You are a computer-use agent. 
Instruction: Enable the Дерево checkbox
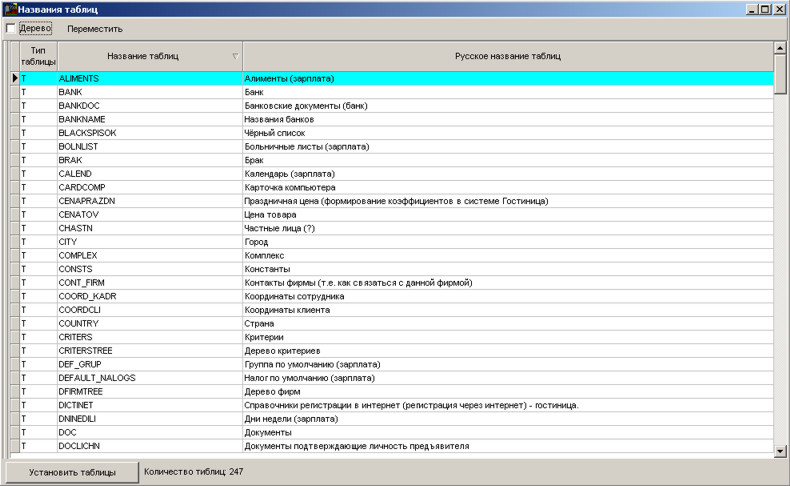coord(11,28)
